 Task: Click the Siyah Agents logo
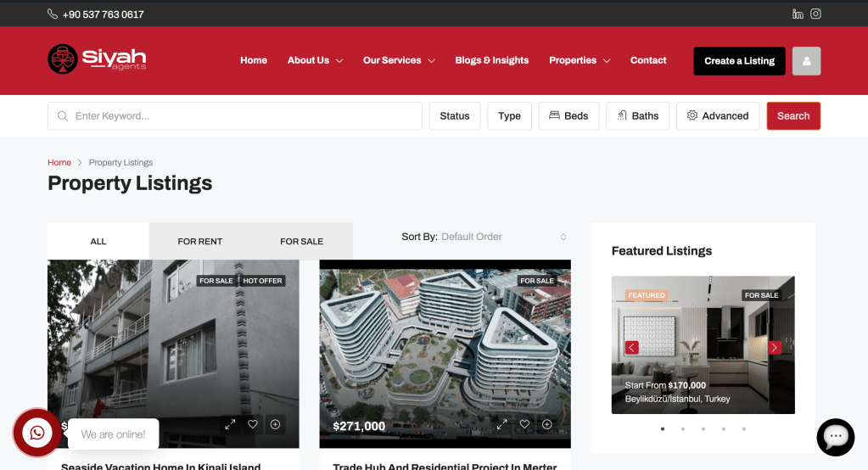97,59
